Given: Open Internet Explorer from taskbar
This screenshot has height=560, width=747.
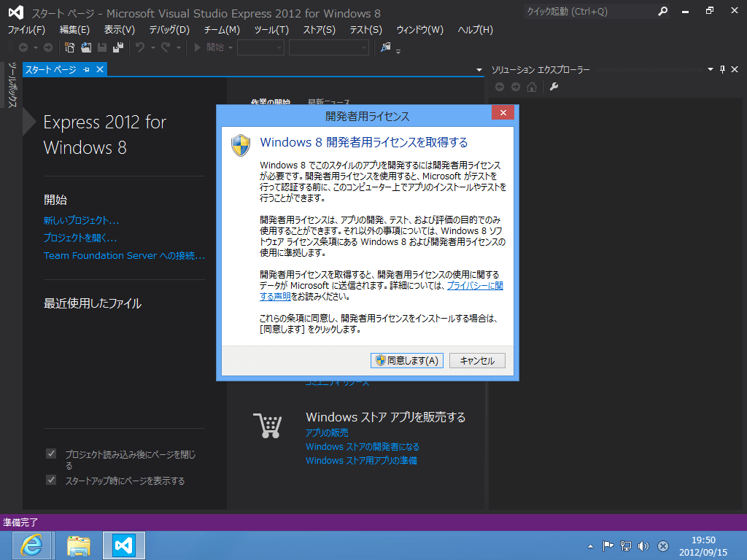Looking at the screenshot, I should (x=31, y=545).
